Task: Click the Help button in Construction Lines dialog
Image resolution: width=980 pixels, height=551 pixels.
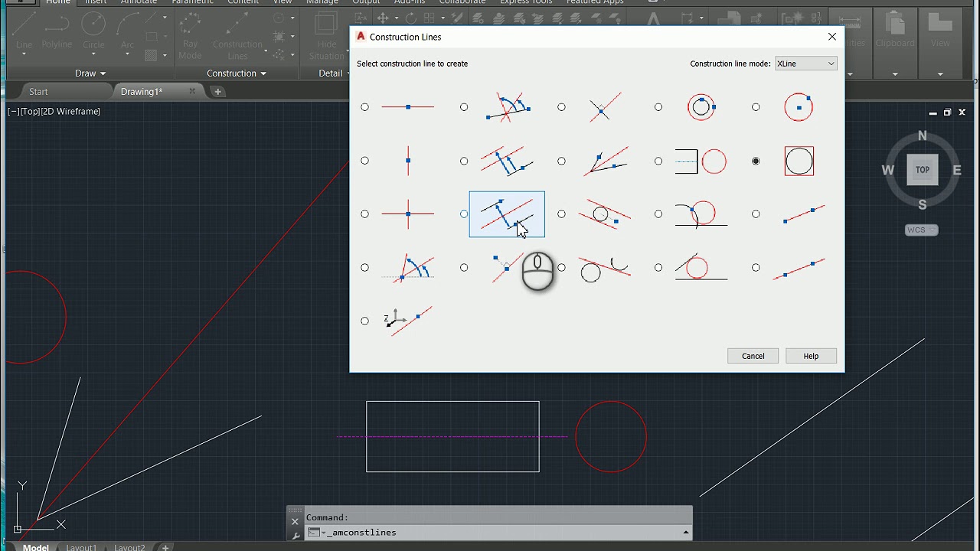Action: (811, 356)
